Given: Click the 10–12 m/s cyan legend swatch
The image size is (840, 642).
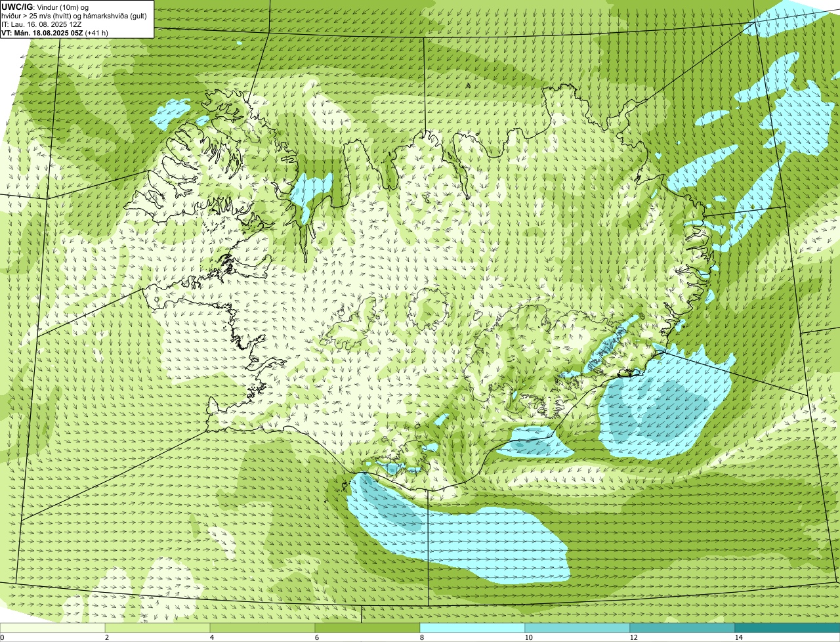Looking at the screenshot, I should 577,628.
